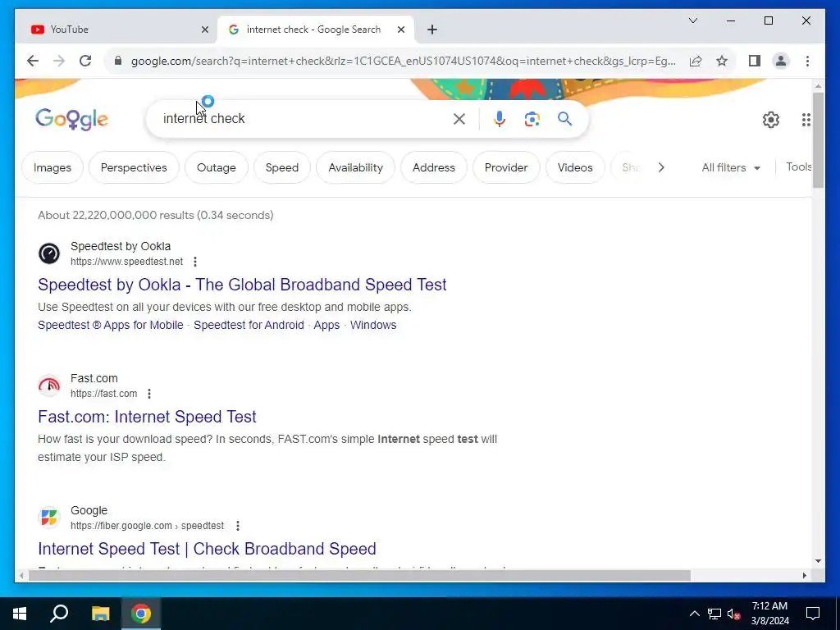
Task: Open the Chrome profile avatar
Action: click(x=781, y=61)
